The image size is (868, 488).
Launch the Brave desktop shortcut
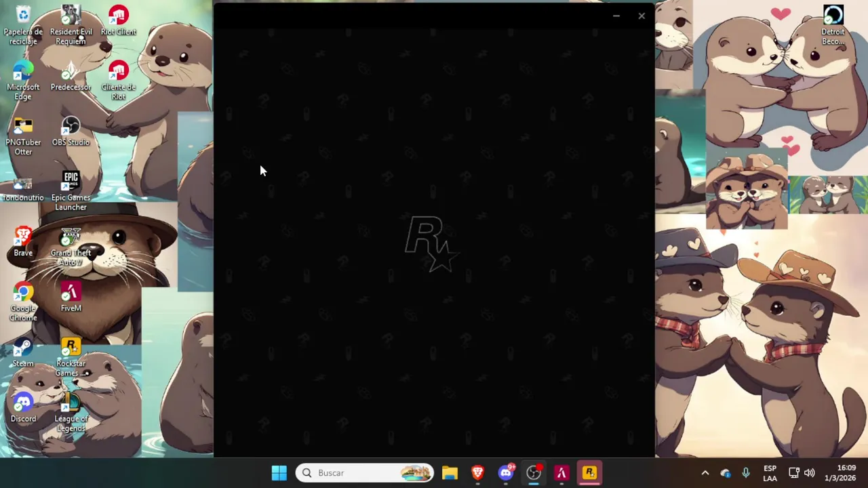click(23, 242)
